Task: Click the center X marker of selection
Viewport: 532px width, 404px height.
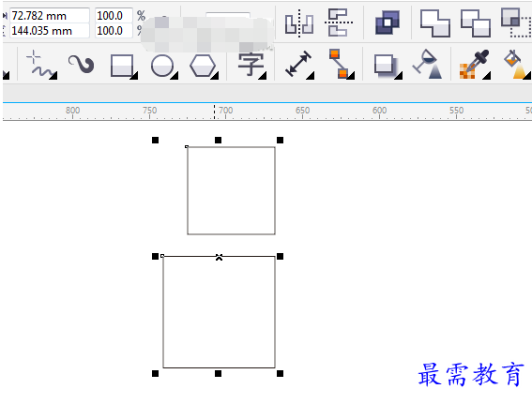Action: (219, 257)
